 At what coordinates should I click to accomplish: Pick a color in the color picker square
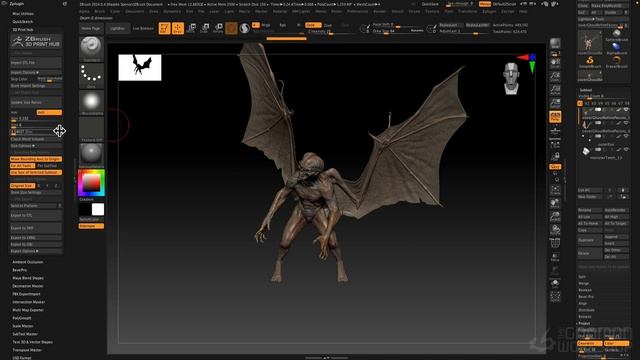pyautogui.click(x=91, y=183)
